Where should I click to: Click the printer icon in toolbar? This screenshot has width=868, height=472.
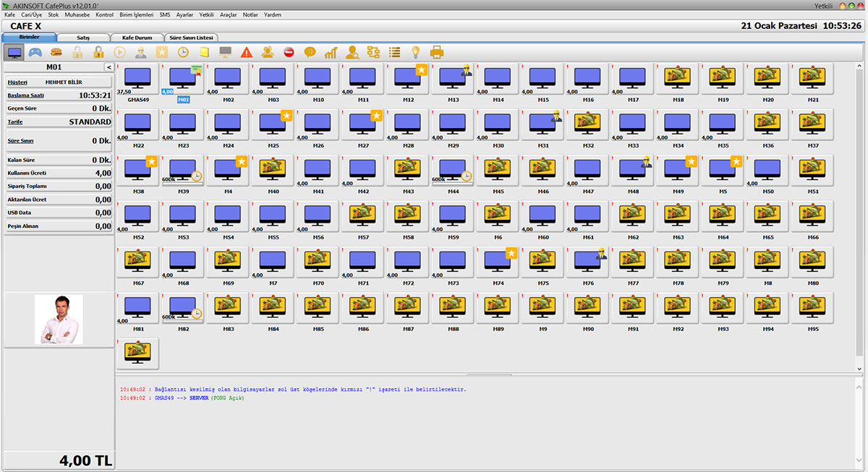pyautogui.click(x=437, y=52)
